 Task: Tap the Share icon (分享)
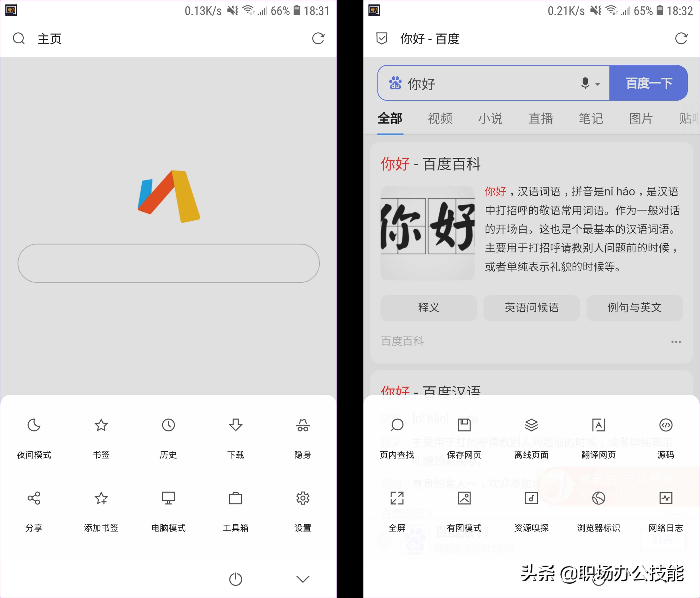(34, 498)
